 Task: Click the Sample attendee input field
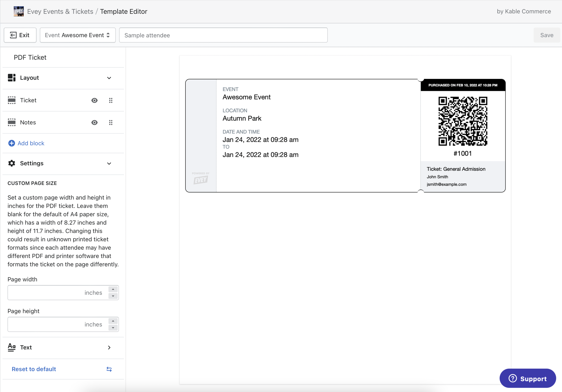[223, 35]
